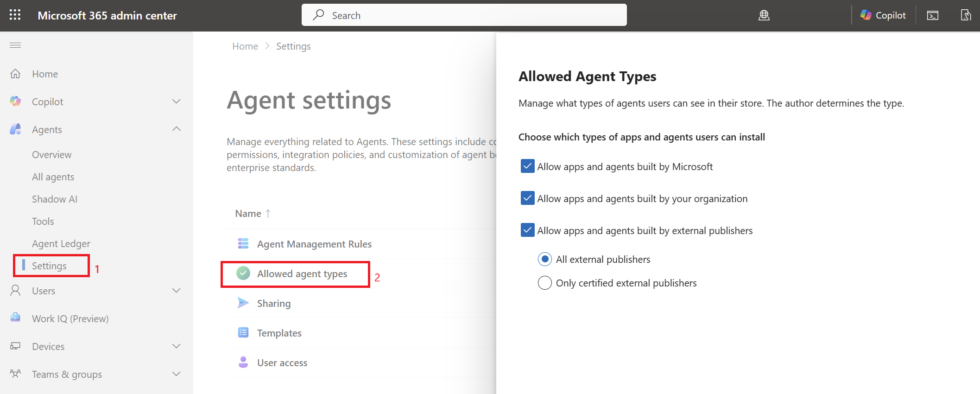Open Agent Ledger page
The image size is (980, 394).
[61, 244]
